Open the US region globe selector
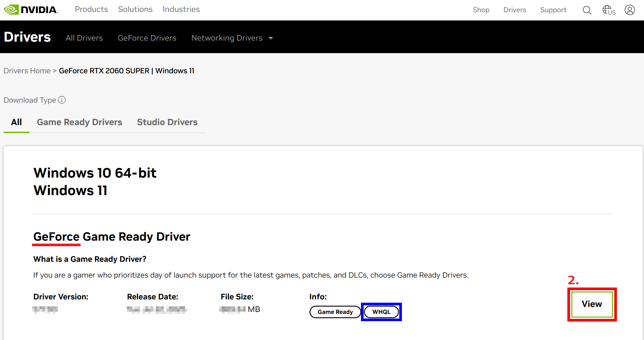This screenshot has height=340, width=644. [609, 10]
